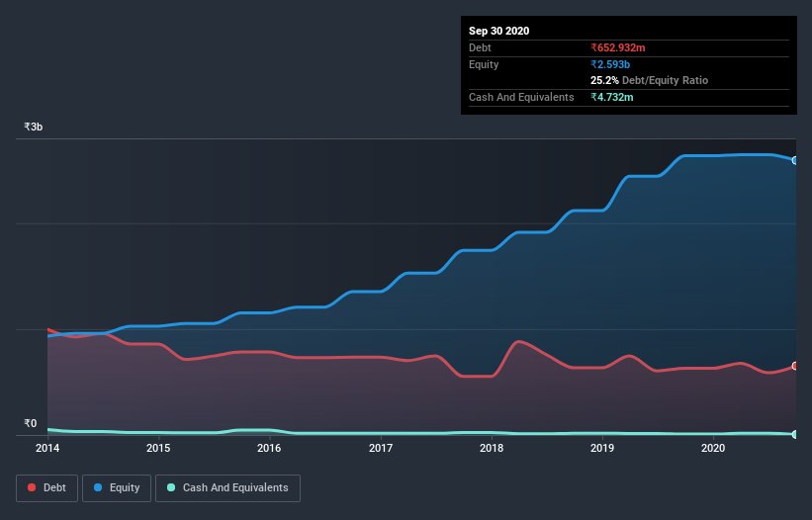Image resolution: width=812 pixels, height=520 pixels.
Task: Click the Sep 30 2020 tooltip date
Action: 499,31
